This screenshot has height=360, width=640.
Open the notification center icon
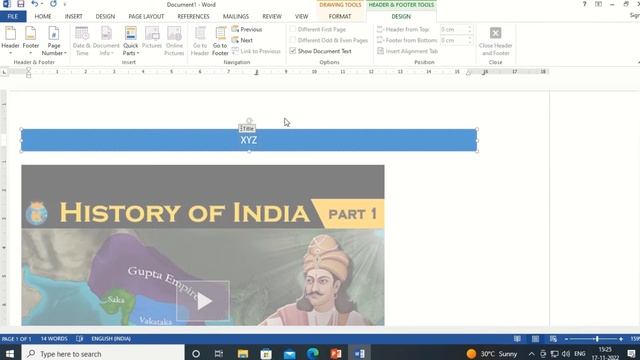[631, 353]
